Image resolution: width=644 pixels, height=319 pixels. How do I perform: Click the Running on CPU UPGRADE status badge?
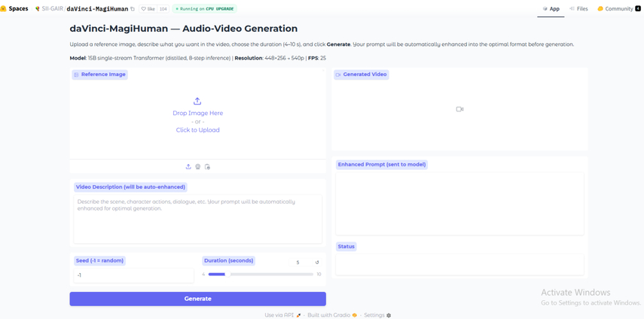(205, 8)
